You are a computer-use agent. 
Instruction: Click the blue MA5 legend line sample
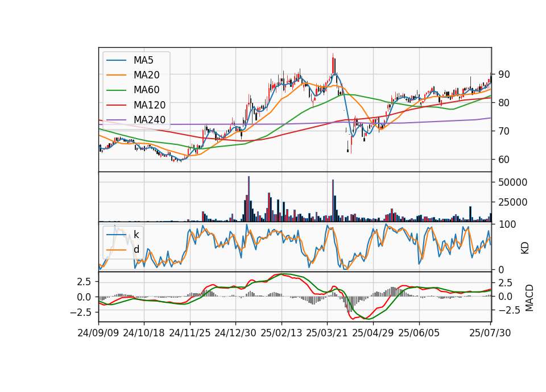click(x=116, y=60)
